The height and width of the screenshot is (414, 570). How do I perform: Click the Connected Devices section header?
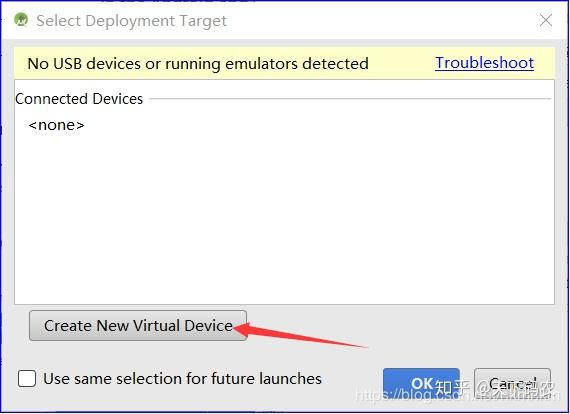(x=79, y=99)
